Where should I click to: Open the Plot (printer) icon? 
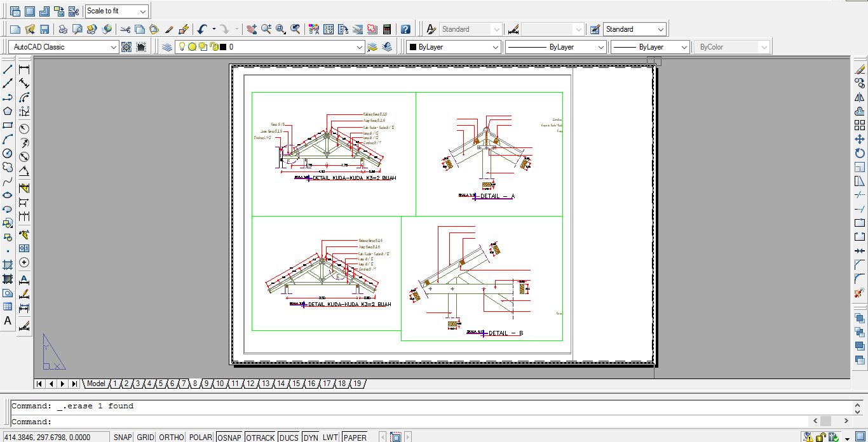click(x=63, y=29)
